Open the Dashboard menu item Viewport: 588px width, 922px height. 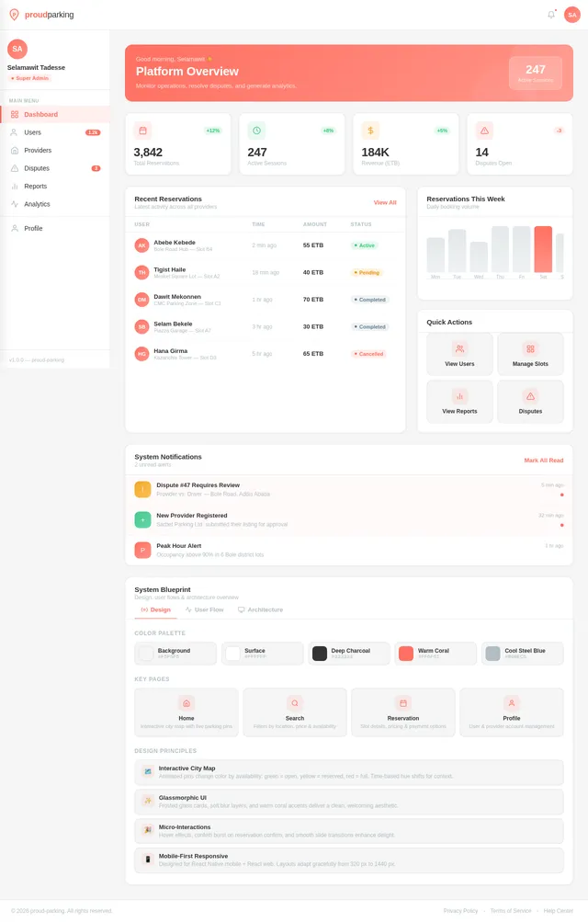pyautogui.click(x=55, y=115)
